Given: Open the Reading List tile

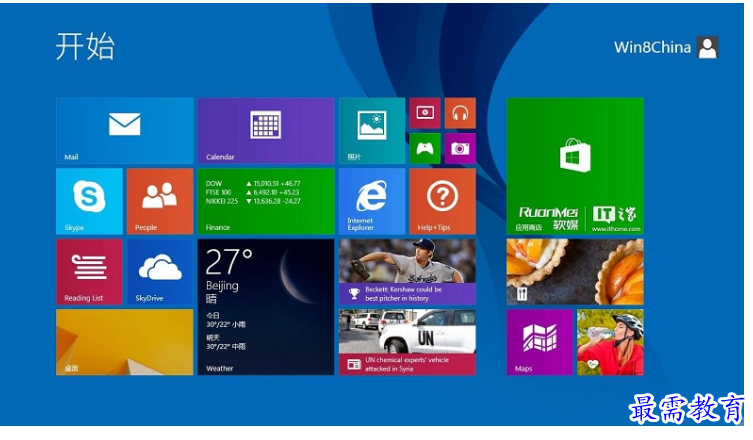Looking at the screenshot, I should (x=89, y=272).
